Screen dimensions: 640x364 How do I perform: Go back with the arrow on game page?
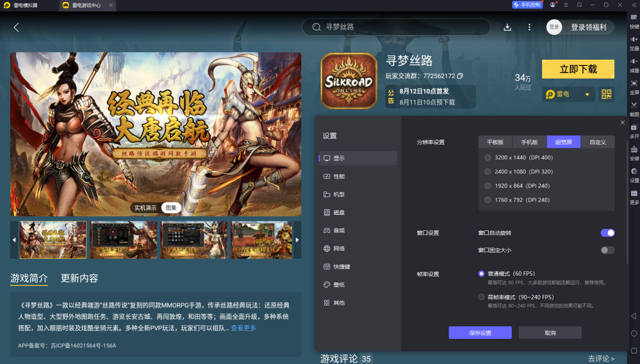pos(16,27)
